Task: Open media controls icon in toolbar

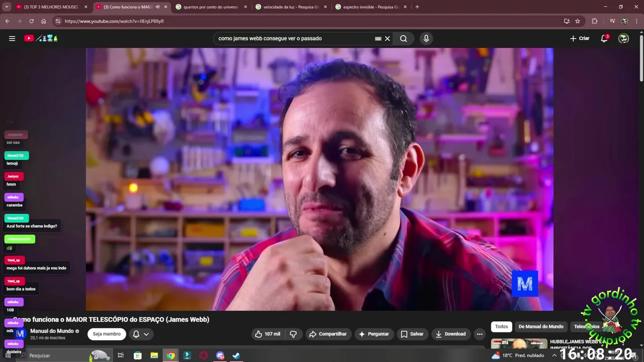Action: [x=612, y=21]
